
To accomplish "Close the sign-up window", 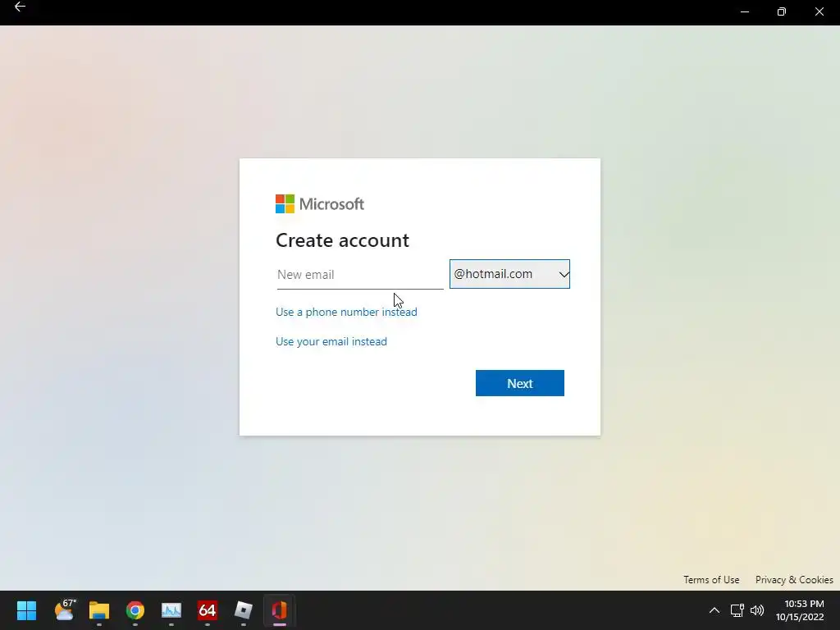I will coord(819,11).
